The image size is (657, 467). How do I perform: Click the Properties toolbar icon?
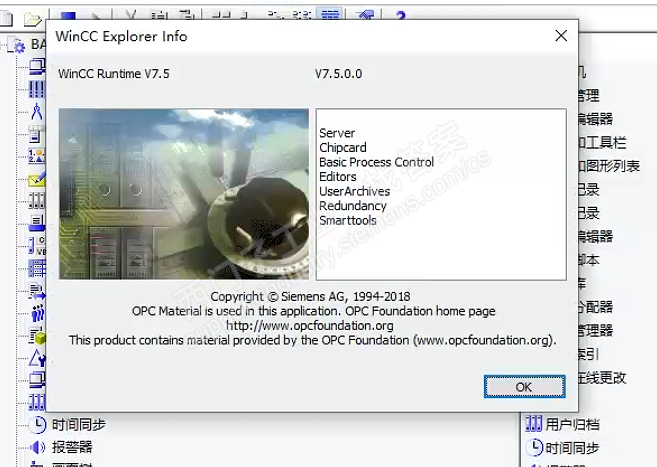(x=365, y=15)
